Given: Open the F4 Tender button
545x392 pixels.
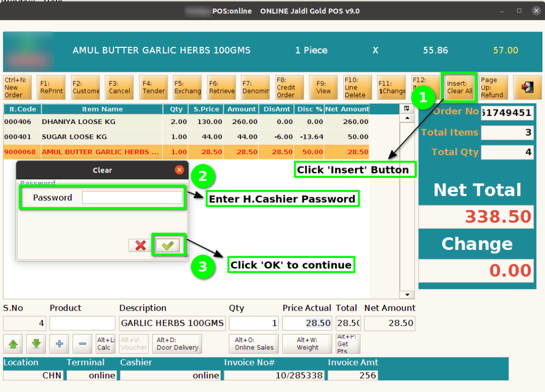Looking at the screenshot, I should (x=153, y=88).
